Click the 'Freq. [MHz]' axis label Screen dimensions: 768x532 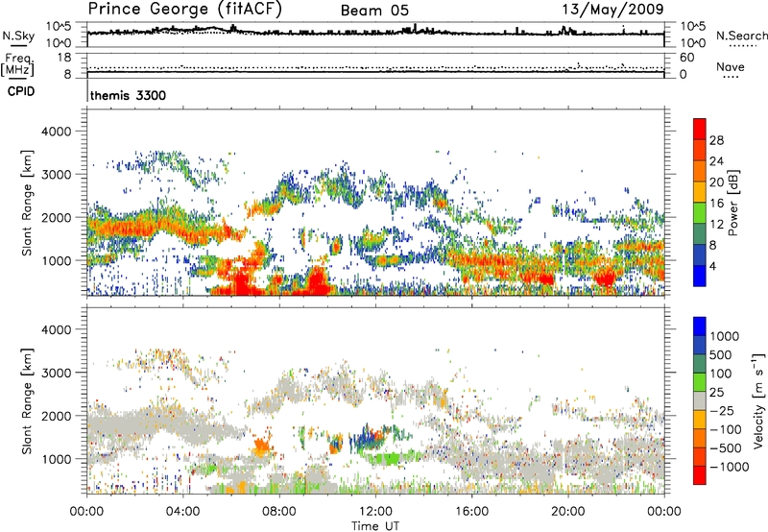click(x=17, y=65)
